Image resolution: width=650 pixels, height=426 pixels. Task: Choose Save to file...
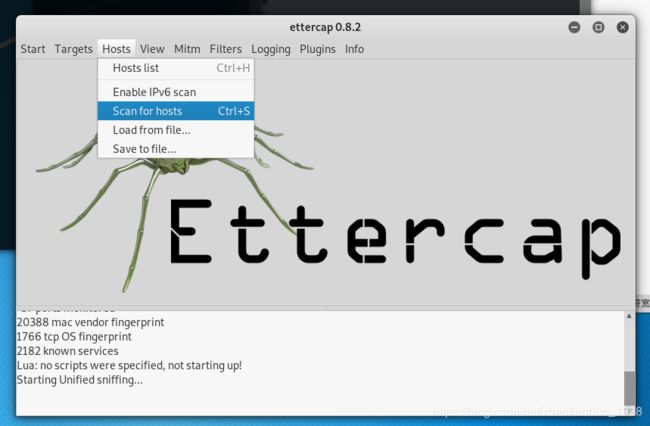176,149
